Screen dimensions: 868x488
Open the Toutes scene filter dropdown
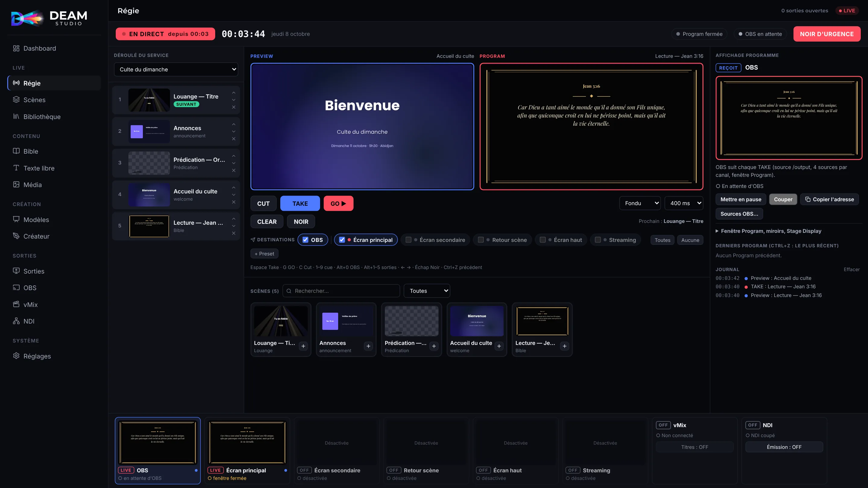click(x=427, y=291)
